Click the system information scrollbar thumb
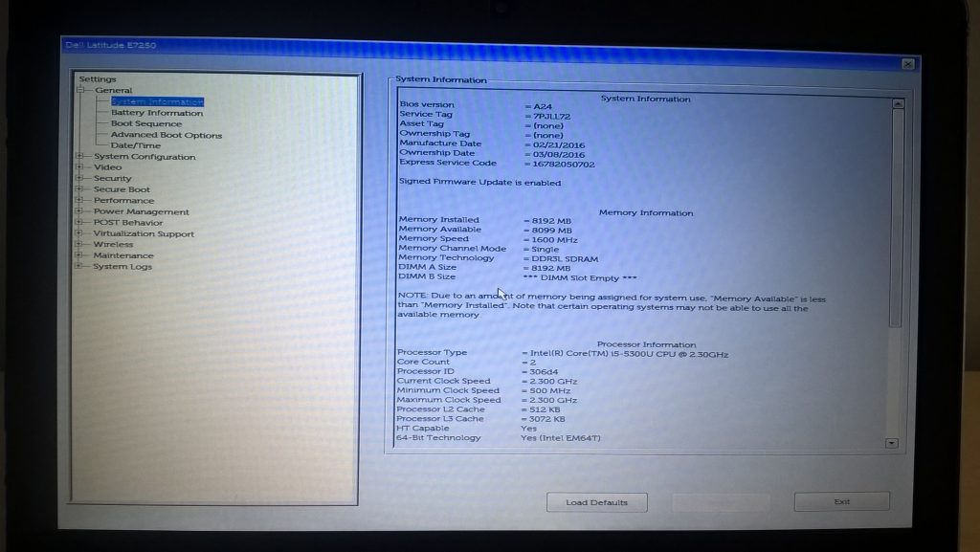 point(896,218)
